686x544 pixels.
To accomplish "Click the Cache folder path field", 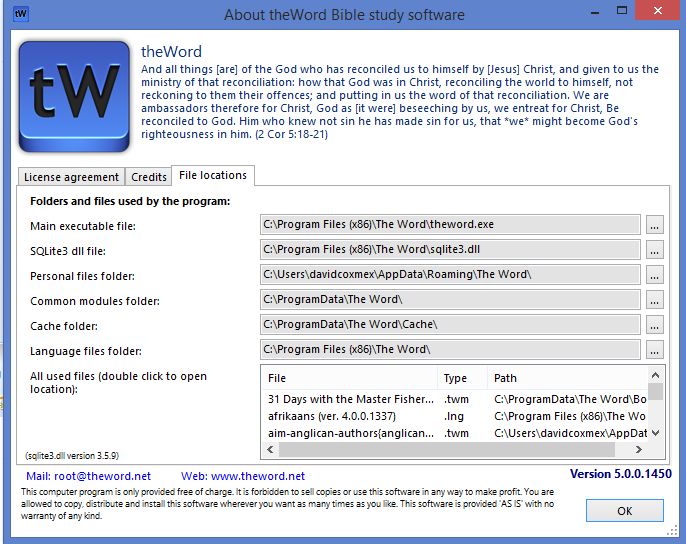I will click(450, 324).
